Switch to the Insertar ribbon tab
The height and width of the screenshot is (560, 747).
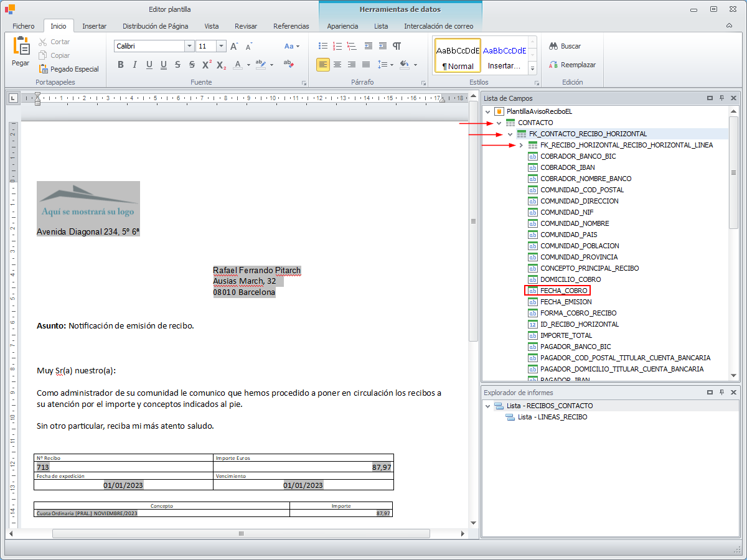pos(94,26)
